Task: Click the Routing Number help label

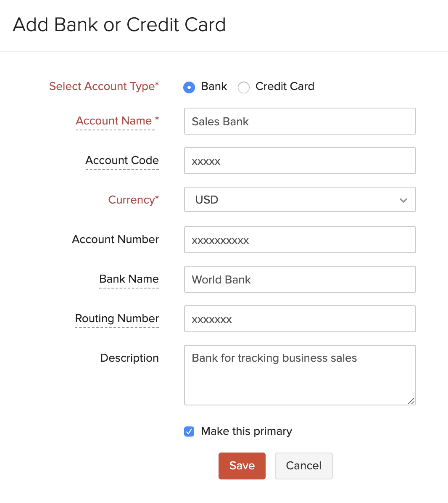Action: tap(116, 319)
